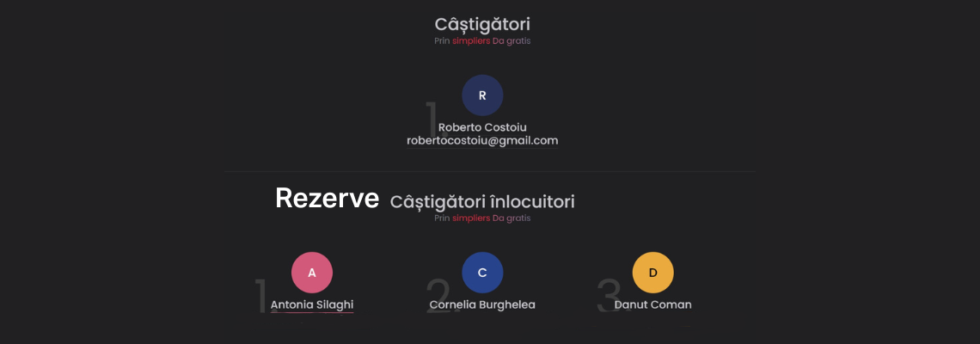Open winner name Roberto Costoiu
This screenshot has height=344, width=980.
482,127
